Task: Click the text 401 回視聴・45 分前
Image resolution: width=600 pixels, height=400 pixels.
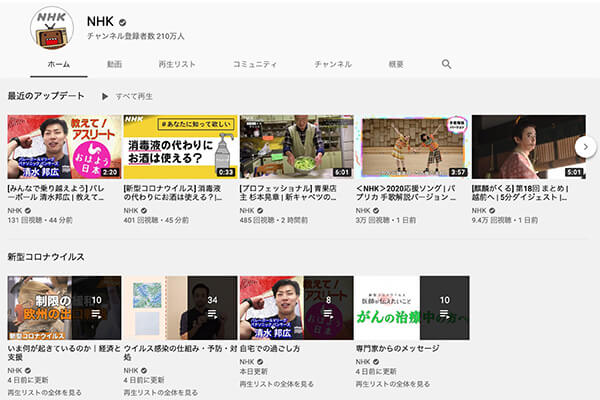Action: pyautogui.click(x=156, y=220)
